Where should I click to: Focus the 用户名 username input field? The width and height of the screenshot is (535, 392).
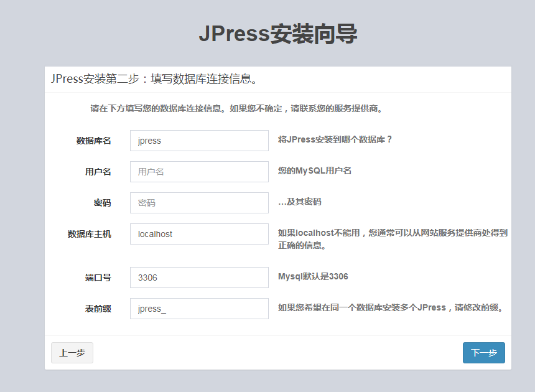tap(199, 172)
